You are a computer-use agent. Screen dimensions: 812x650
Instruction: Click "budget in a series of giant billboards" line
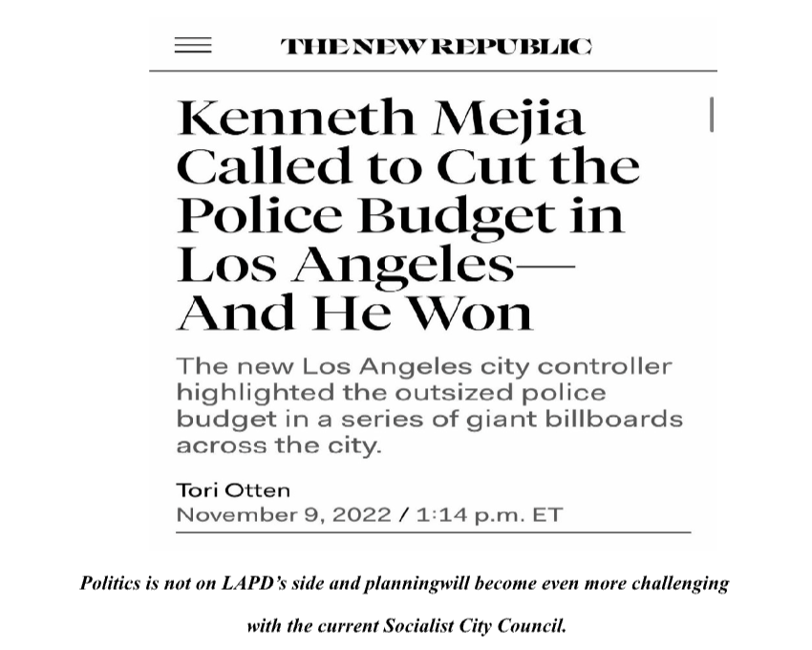pos(429,419)
